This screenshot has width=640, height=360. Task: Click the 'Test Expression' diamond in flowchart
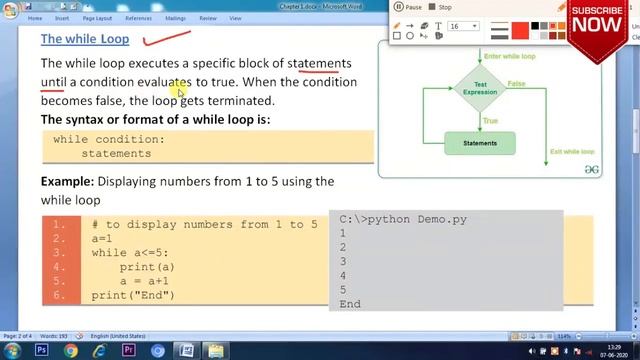coord(480,88)
